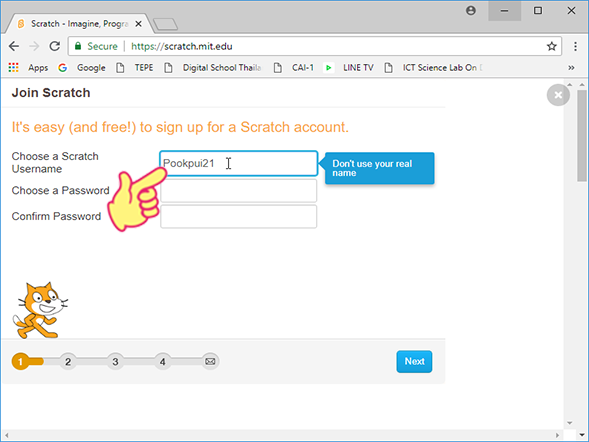Open the ICT Science Lab bookmark

pos(433,68)
